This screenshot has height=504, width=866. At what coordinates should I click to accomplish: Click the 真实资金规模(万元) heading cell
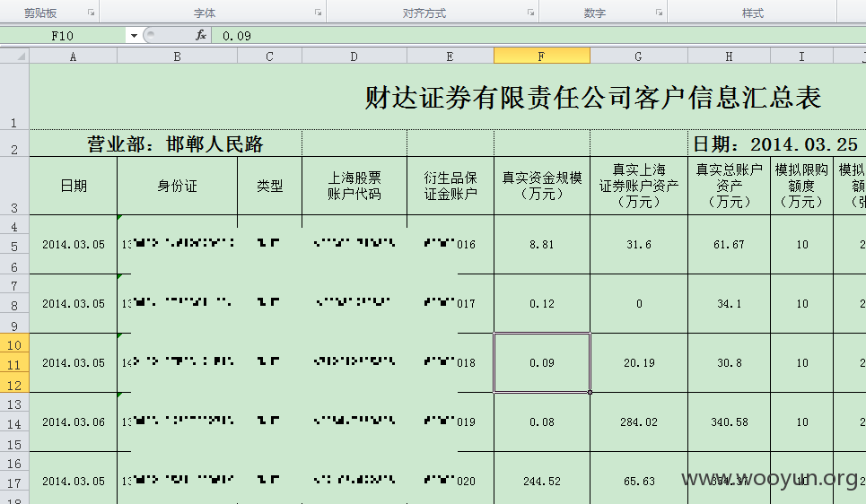click(542, 186)
